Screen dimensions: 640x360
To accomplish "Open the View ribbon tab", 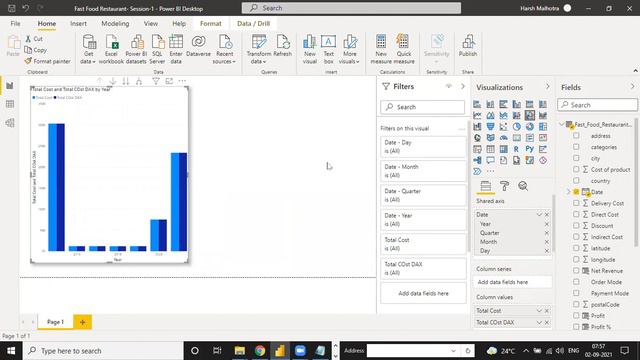I will point(151,24).
